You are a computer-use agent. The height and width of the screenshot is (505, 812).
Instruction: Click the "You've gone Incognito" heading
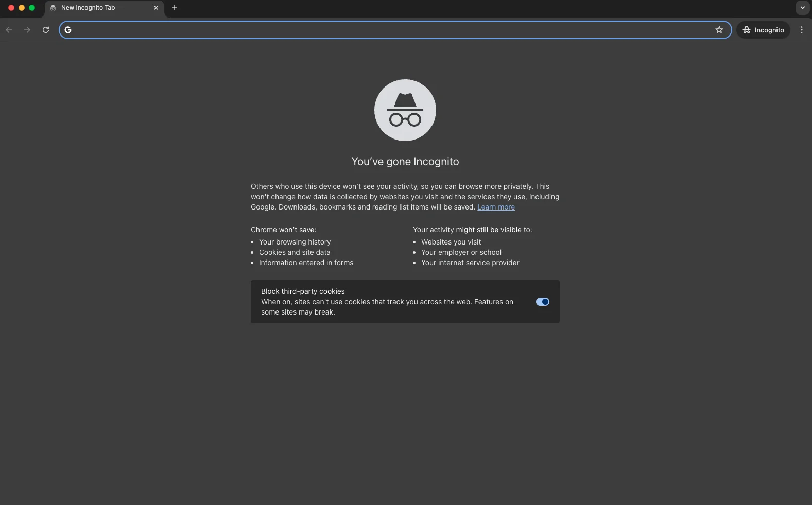[405, 162]
